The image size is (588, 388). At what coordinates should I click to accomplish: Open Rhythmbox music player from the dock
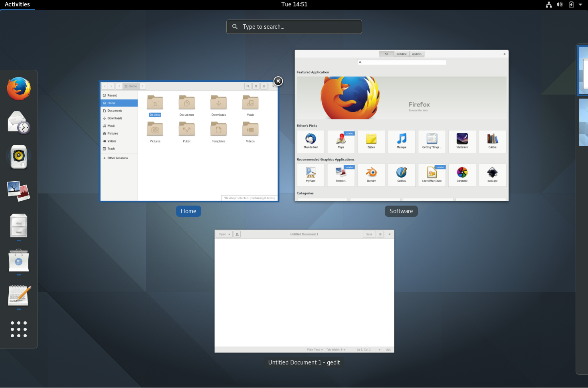[x=19, y=156]
